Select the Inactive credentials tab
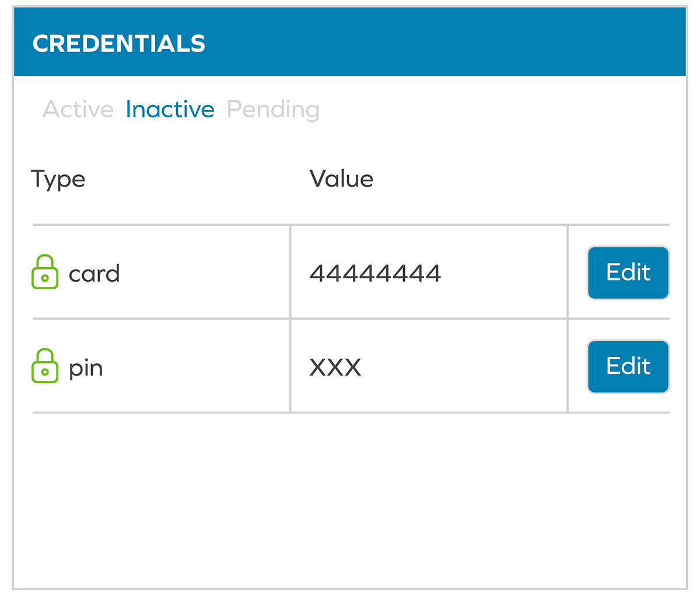Viewport: 700px width, 596px height. tap(170, 110)
